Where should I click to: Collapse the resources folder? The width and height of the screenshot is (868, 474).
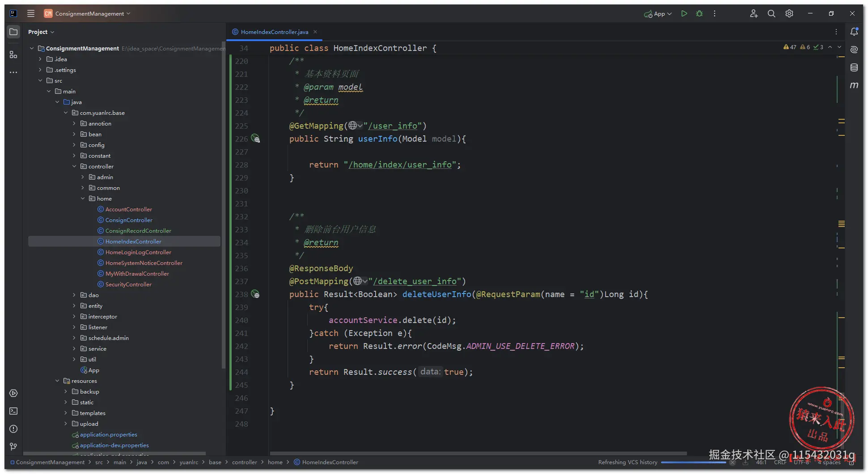[57, 381]
